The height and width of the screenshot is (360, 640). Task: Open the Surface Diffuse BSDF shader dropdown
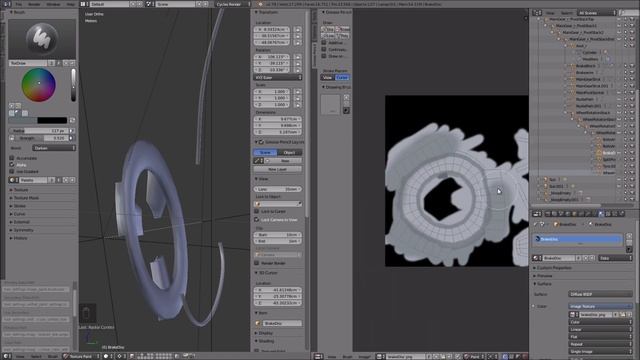pos(600,294)
